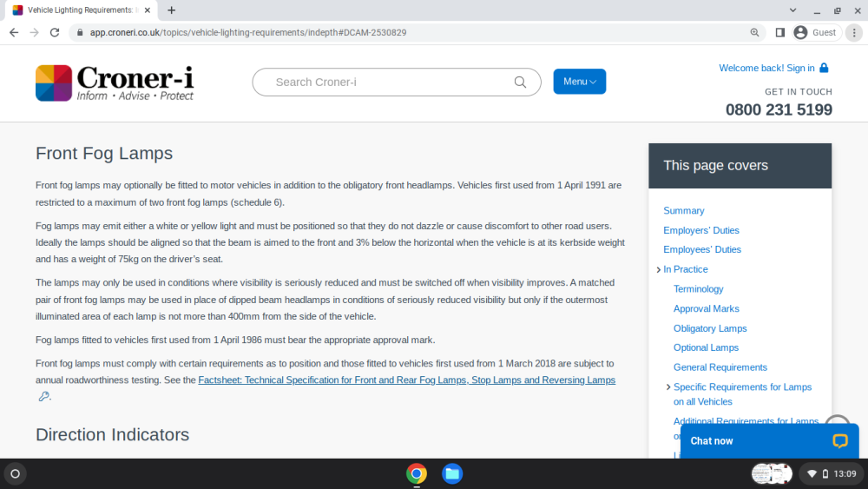Go to Employers' Duties section
The image size is (868, 489).
[700, 230]
